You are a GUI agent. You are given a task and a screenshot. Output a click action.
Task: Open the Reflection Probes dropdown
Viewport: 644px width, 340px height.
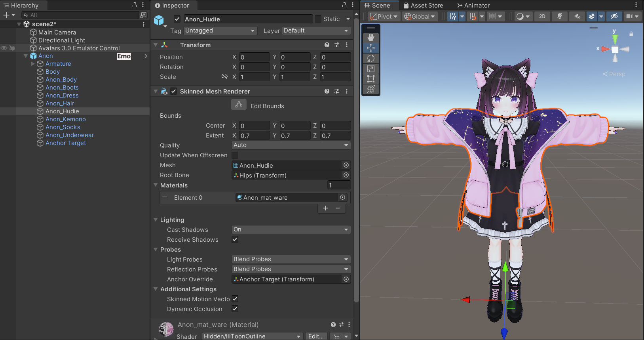click(x=291, y=269)
